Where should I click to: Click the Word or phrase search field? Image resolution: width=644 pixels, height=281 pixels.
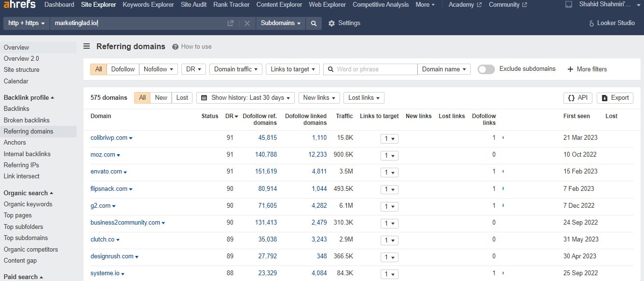(370, 69)
